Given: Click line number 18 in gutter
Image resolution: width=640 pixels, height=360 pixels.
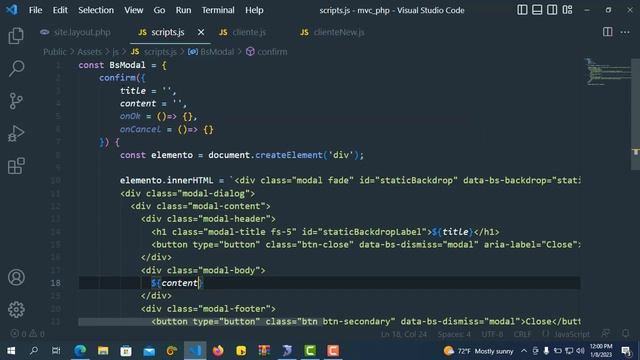Looking at the screenshot, I should point(56,283).
